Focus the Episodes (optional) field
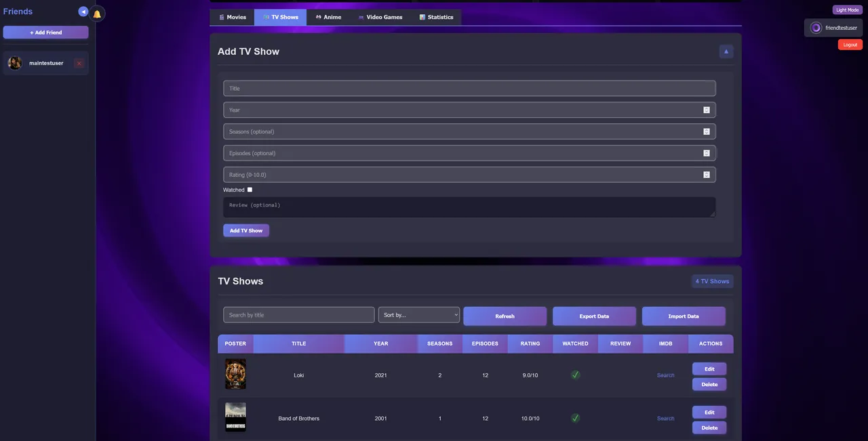Image resolution: width=868 pixels, height=441 pixels. [x=469, y=153]
